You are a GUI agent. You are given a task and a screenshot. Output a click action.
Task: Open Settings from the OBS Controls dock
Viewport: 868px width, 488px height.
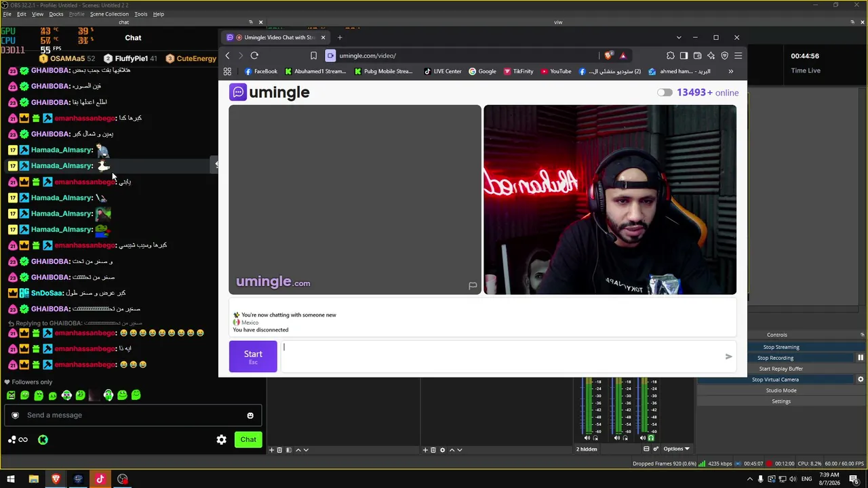pos(781,401)
